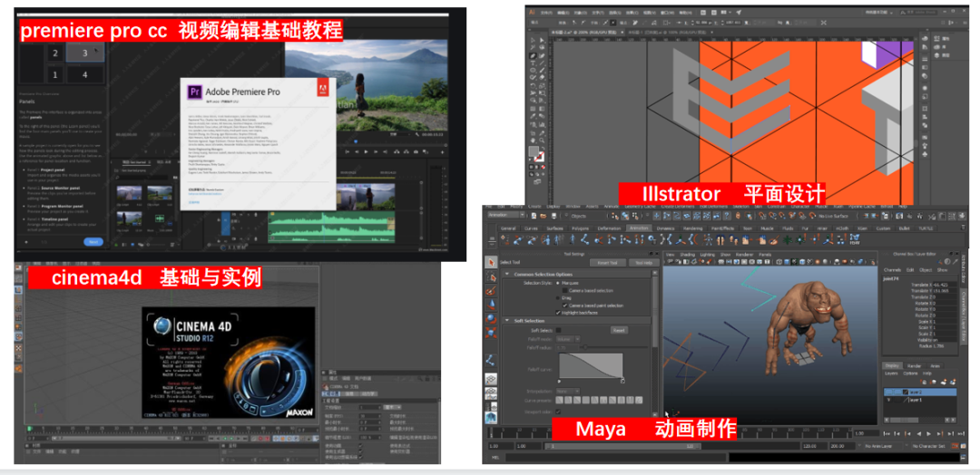The height and width of the screenshot is (475, 980).
Task: Toggle Highlight backfaces checkbox
Action: tap(559, 311)
